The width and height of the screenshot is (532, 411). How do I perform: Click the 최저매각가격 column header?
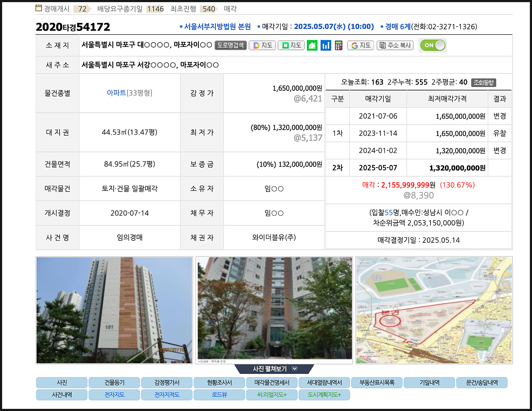447,99
